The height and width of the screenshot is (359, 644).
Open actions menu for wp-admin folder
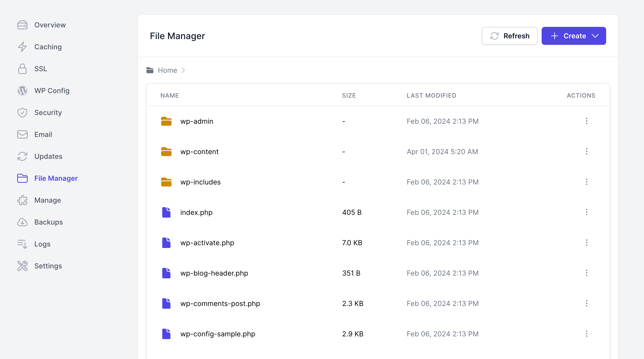[x=586, y=121]
